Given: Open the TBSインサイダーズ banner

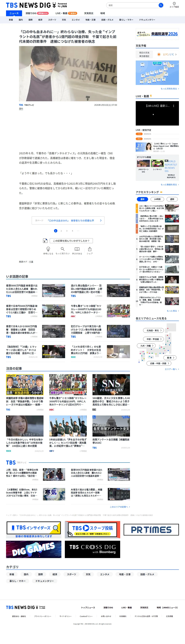Looking at the screenshot, I should pyautogui.click(x=34, y=529).
